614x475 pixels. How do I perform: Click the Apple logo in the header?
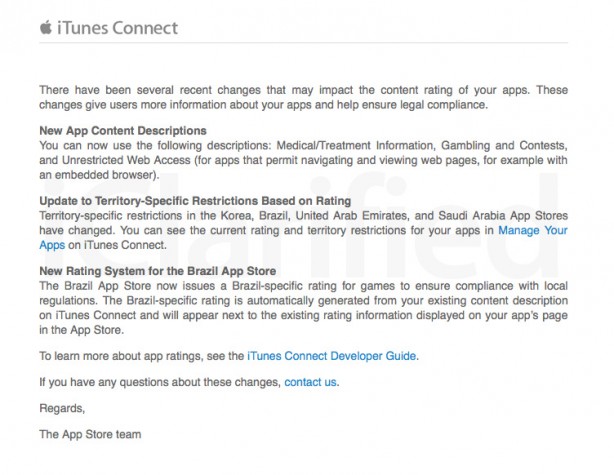[x=46, y=27]
